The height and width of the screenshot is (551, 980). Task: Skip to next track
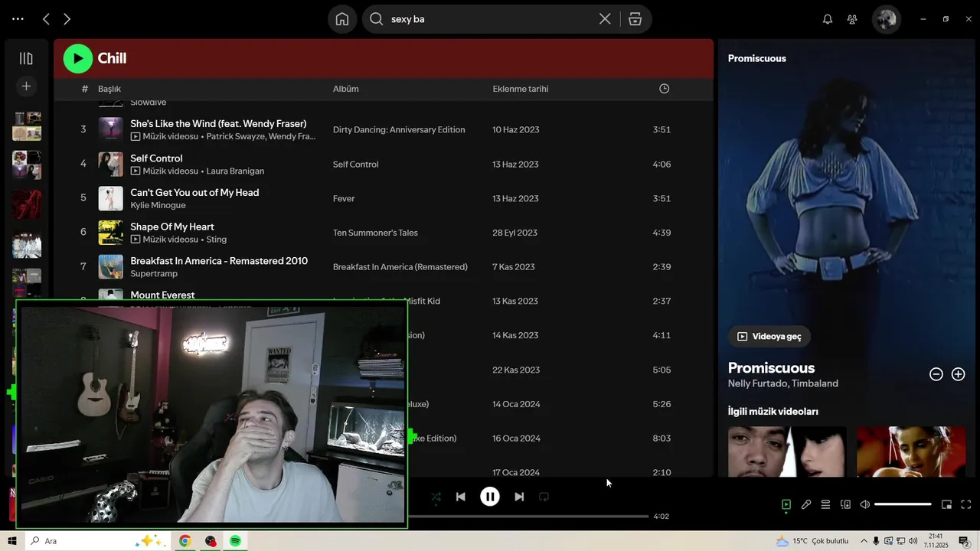click(519, 497)
